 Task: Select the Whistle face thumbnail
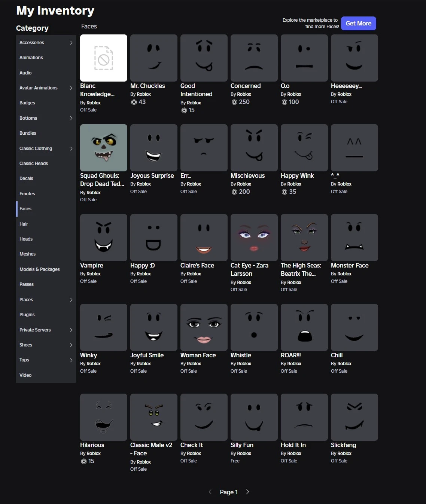[x=254, y=327]
